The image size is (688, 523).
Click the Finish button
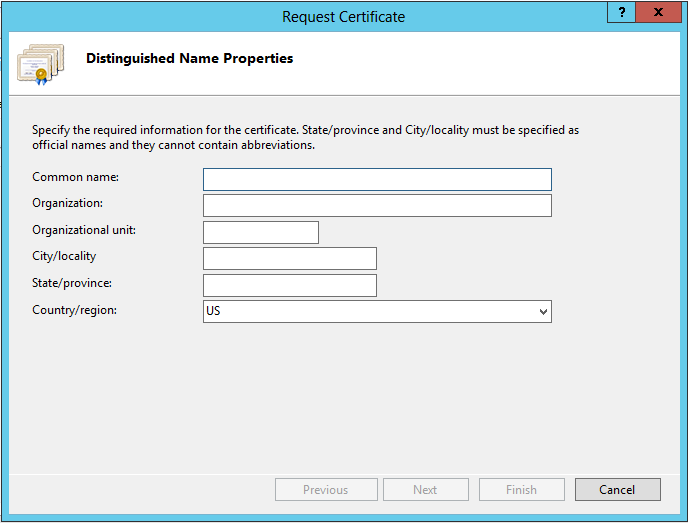(521, 490)
